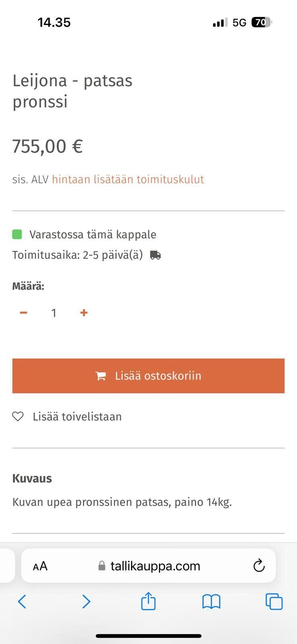The image size is (297, 644).
Task: Click the green in-stock indicator square
Action: 17,234
